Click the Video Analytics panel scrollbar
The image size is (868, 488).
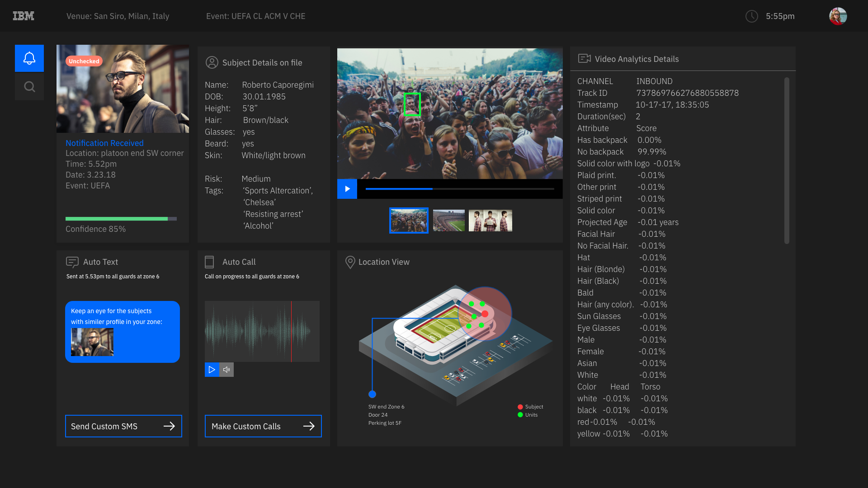787,160
